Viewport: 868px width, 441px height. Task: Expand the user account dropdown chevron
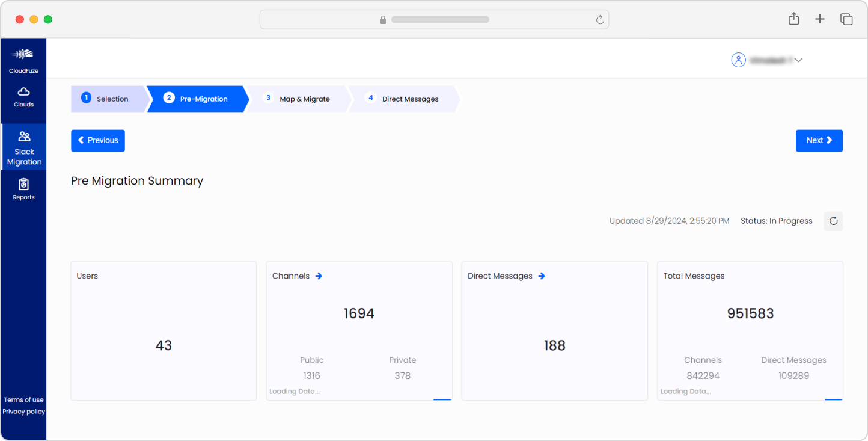(798, 60)
